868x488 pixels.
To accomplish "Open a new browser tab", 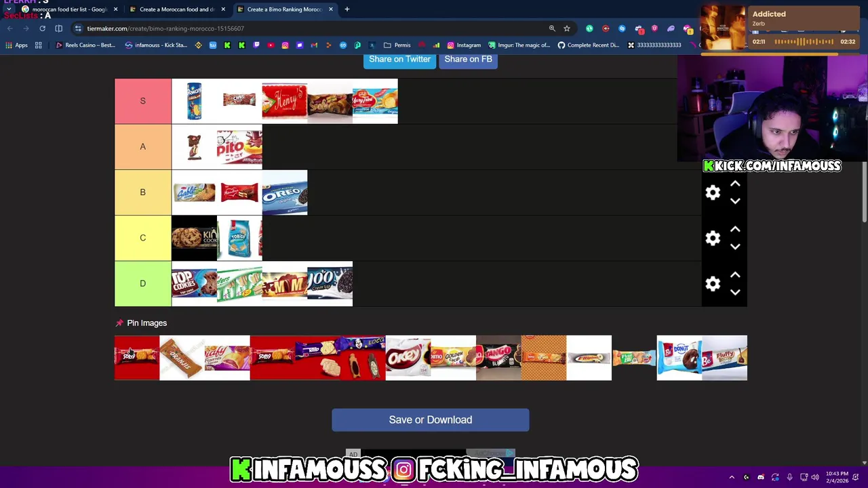I will [347, 9].
